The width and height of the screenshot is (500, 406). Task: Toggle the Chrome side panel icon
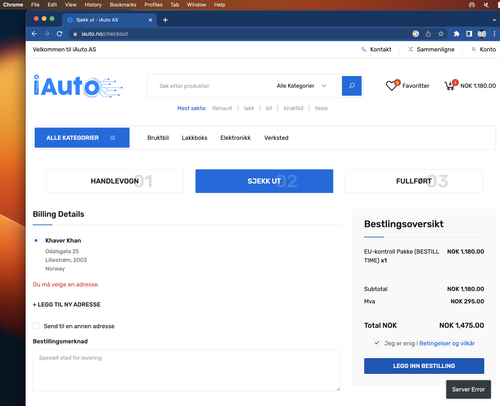pyautogui.click(x=469, y=34)
